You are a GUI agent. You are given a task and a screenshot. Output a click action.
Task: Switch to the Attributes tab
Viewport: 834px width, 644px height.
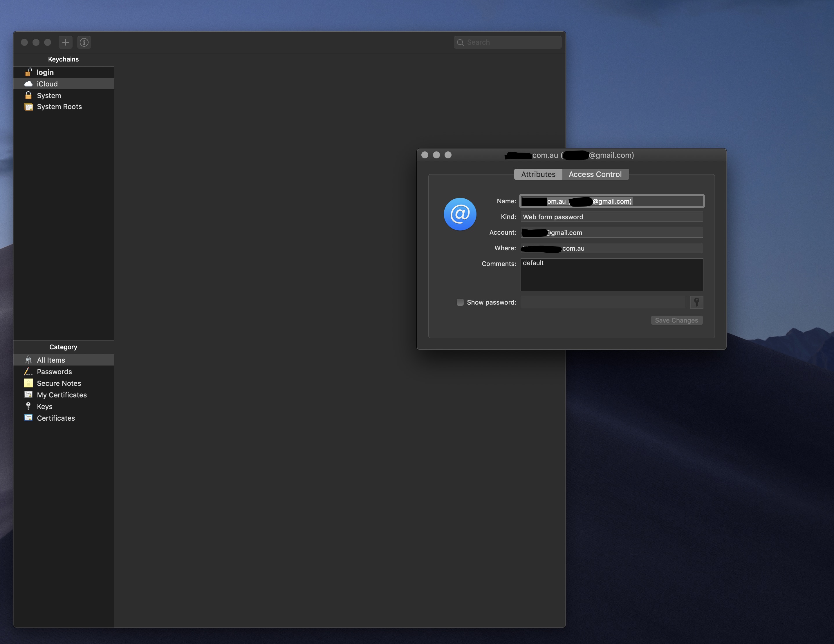538,174
